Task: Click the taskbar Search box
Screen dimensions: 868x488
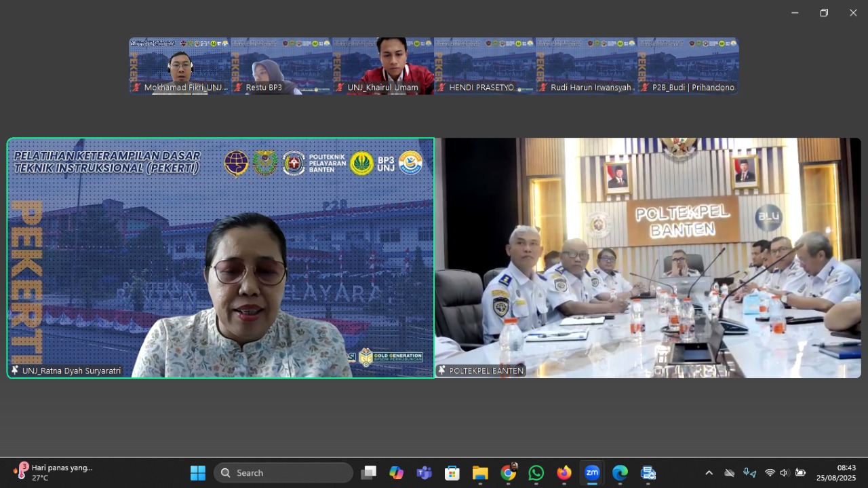Action: pos(283,473)
